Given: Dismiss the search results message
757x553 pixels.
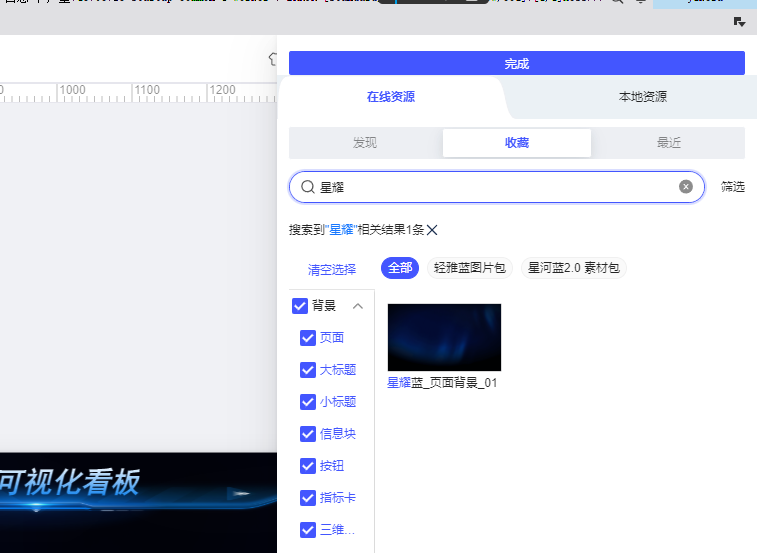Looking at the screenshot, I should coord(432,230).
